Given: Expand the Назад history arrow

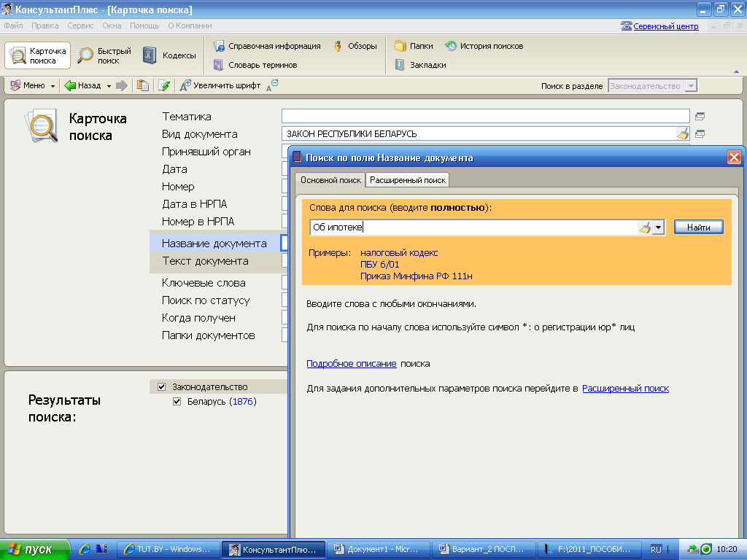Looking at the screenshot, I should pos(109,86).
